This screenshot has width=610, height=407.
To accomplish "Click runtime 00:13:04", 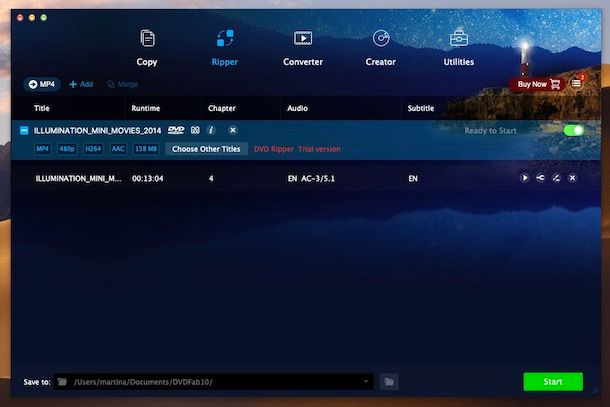I will click(147, 179).
